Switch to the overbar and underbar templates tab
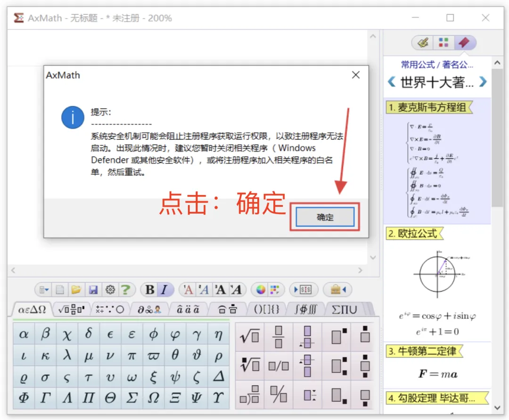509x420 pixels. click(x=227, y=310)
